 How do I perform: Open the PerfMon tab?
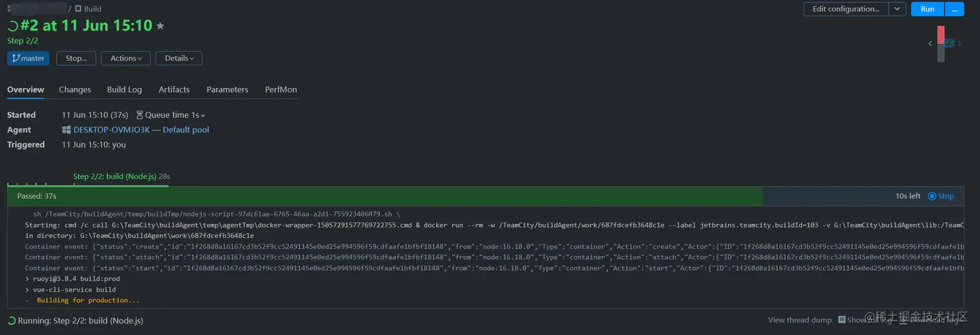coord(281,89)
